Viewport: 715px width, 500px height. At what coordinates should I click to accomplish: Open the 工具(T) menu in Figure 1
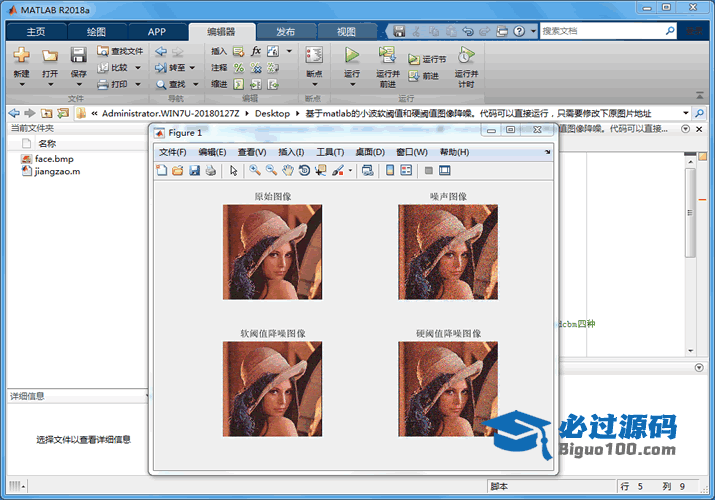click(330, 152)
